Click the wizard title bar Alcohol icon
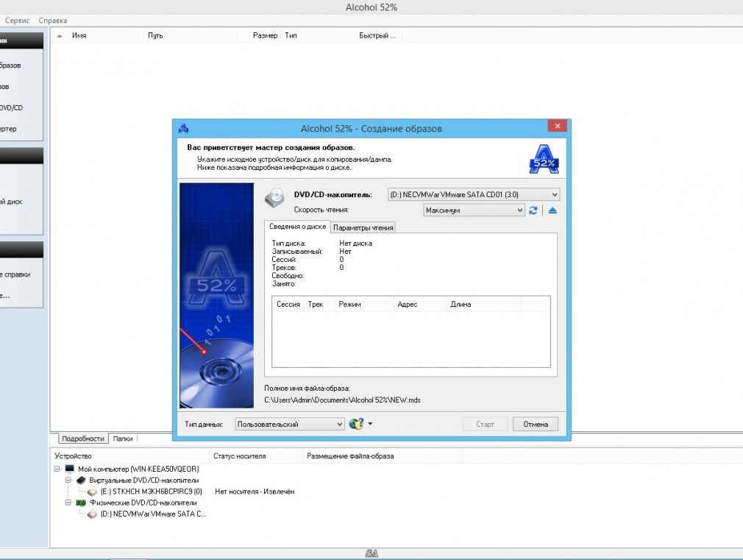The width and height of the screenshot is (743, 560). [x=183, y=128]
